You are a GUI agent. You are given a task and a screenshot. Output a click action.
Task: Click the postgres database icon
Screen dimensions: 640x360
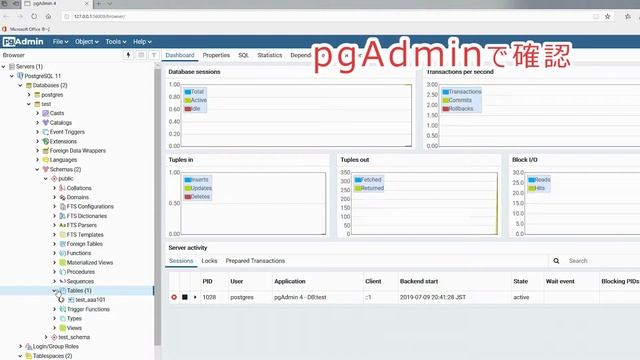point(37,95)
